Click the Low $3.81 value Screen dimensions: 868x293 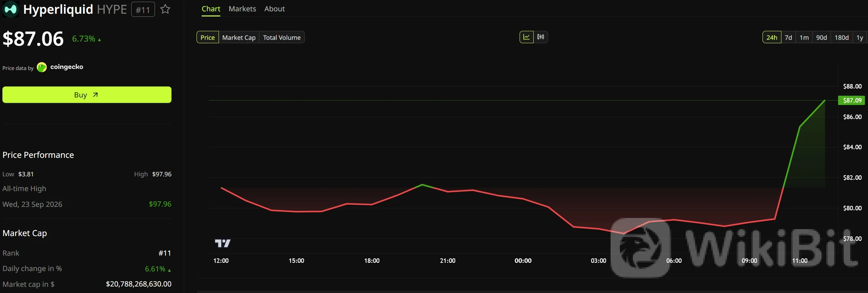[26, 174]
